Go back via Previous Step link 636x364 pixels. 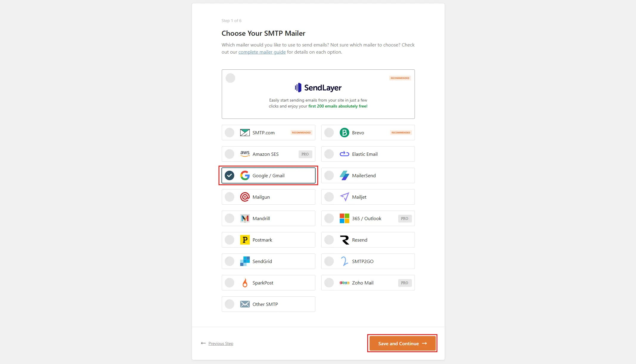(221, 343)
